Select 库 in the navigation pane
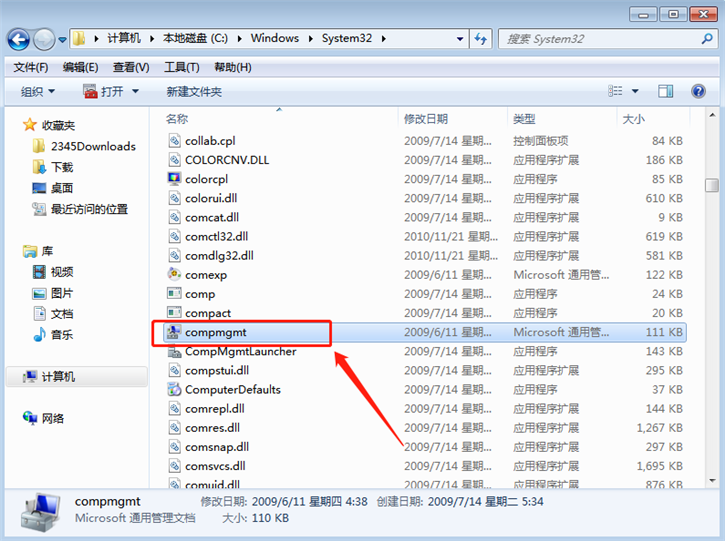This screenshot has width=725, height=541. [38, 251]
